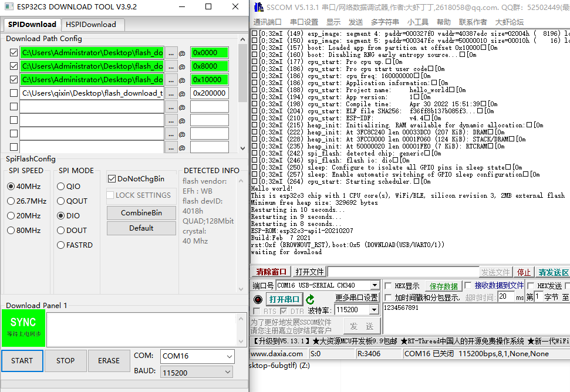
Task: Toggle the RTS checkbox in SSCOM
Action: [x=257, y=311]
